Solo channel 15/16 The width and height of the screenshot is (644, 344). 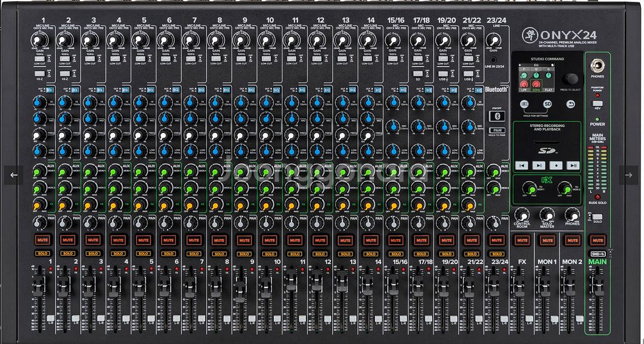pos(395,253)
